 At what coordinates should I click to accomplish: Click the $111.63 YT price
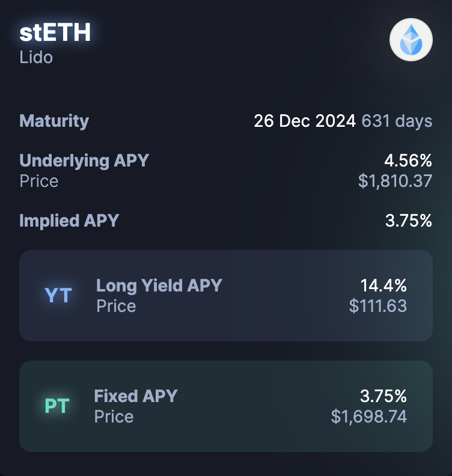click(x=378, y=306)
